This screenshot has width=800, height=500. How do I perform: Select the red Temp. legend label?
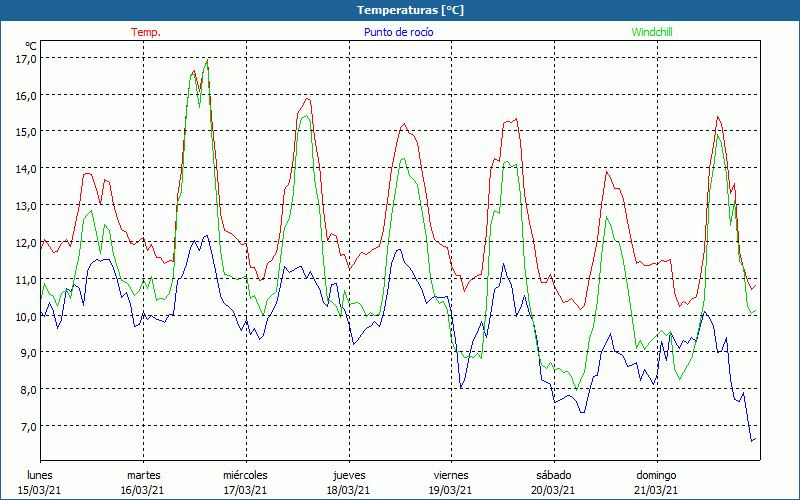145,32
